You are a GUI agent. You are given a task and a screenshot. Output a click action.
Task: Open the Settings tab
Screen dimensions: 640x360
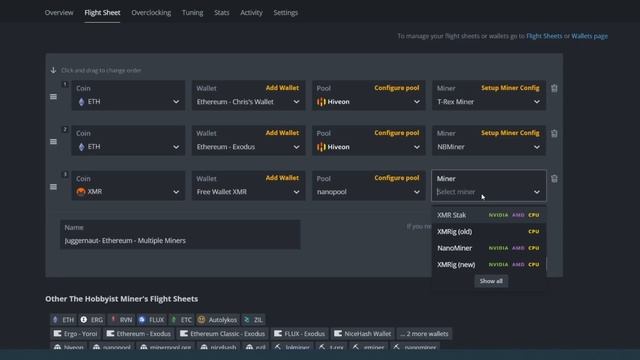point(285,13)
